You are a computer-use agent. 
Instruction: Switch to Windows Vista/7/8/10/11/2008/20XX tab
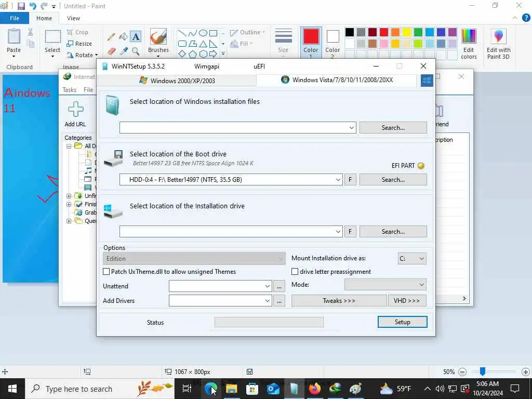pyautogui.click(x=337, y=80)
